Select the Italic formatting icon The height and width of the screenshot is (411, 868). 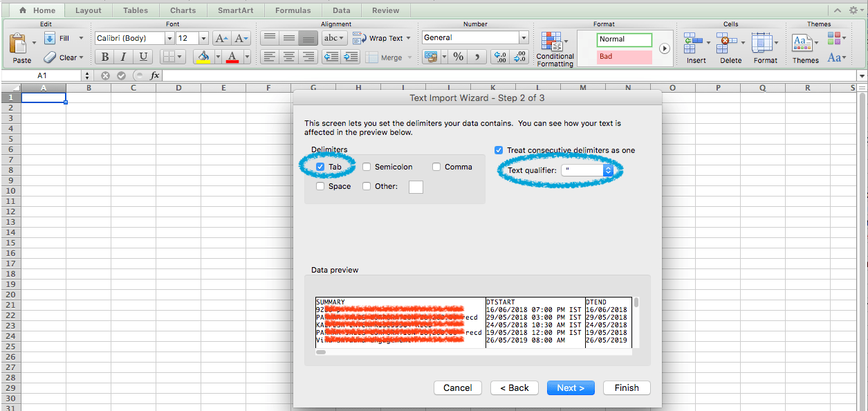123,57
